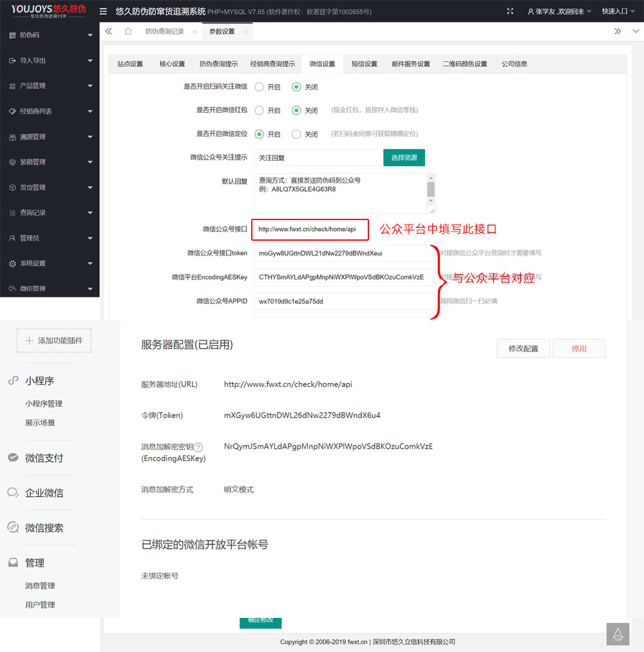The width and height of the screenshot is (644, 652).
Task: Toggle fullscreen with the expand icon
Action: click(x=510, y=11)
